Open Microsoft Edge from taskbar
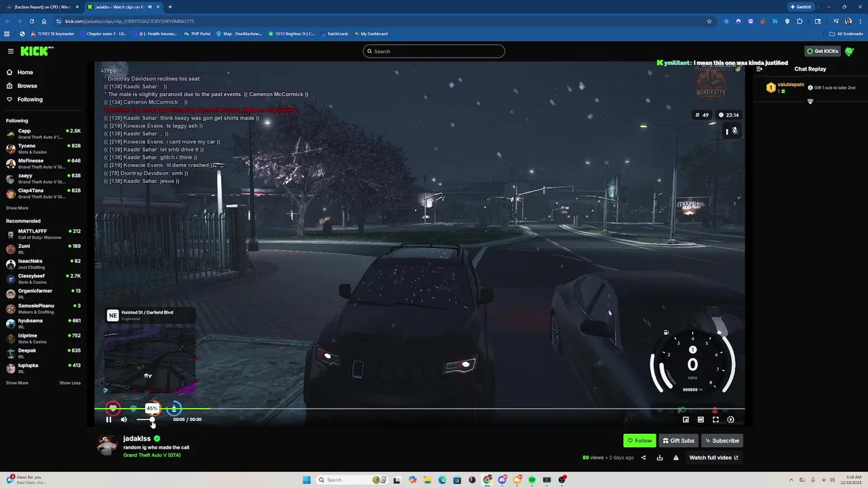 click(x=442, y=480)
